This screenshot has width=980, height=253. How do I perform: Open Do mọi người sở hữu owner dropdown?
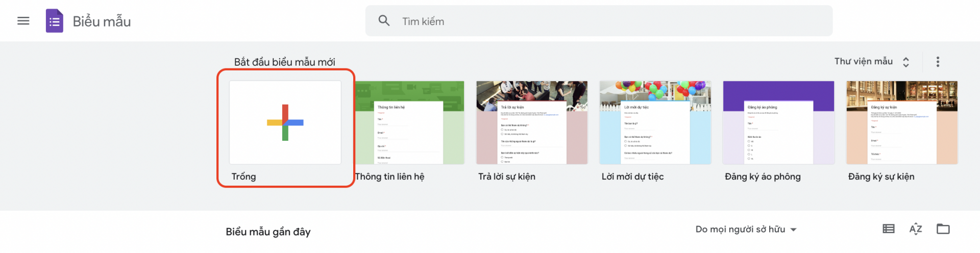[746, 230]
